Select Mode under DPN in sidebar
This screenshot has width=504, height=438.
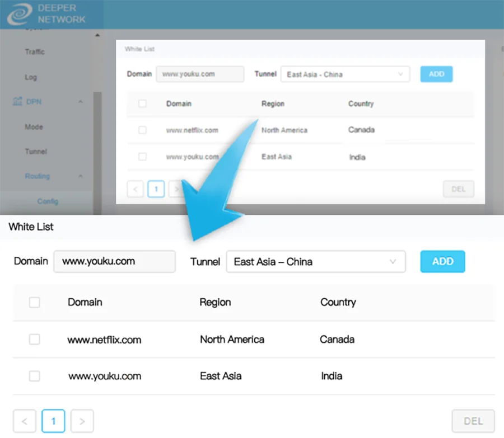[x=34, y=127]
